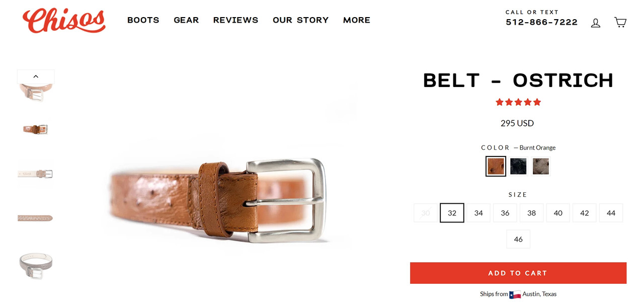Select the black ostrich color swatch

click(518, 166)
